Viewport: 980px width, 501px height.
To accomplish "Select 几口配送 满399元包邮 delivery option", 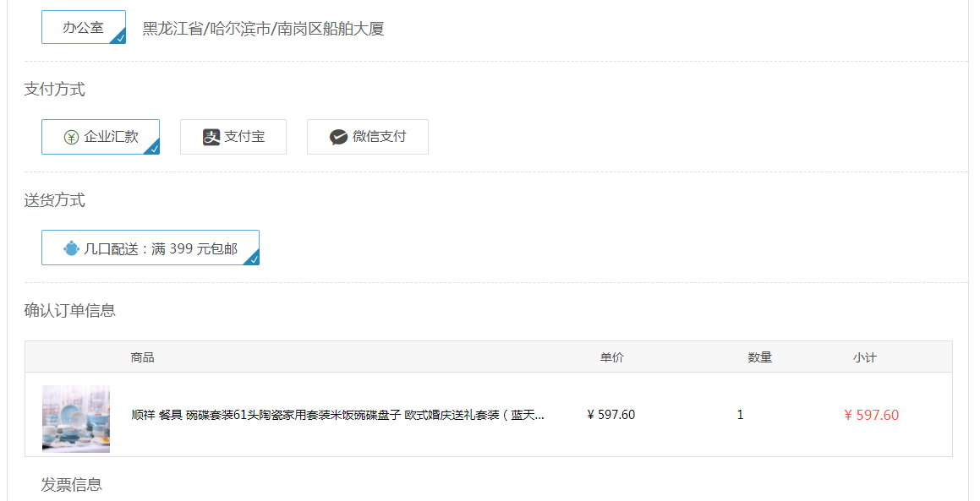I will coord(151,248).
